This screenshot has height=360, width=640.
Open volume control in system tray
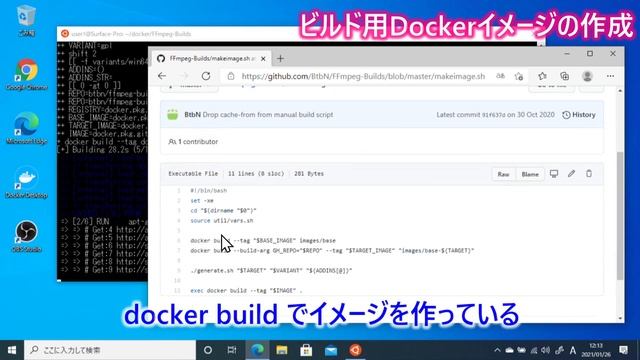click(x=546, y=350)
